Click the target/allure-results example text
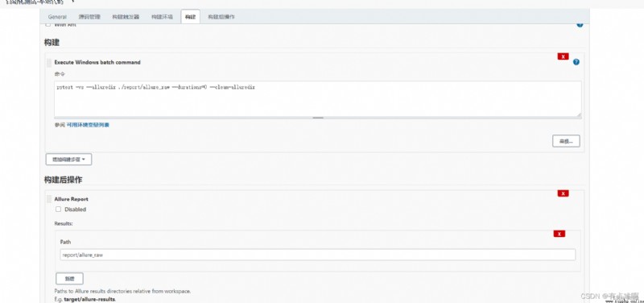The image size is (644, 303). [x=89, y=299]
